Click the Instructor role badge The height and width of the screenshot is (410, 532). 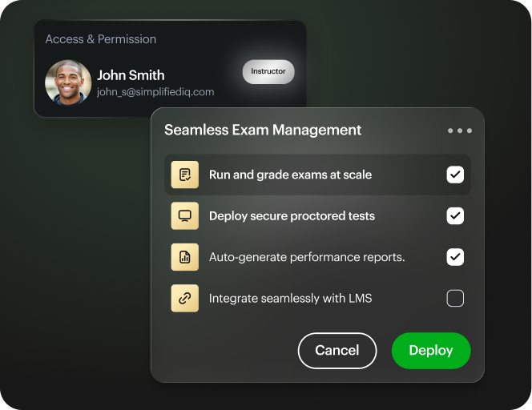click(x=268, y=71)
